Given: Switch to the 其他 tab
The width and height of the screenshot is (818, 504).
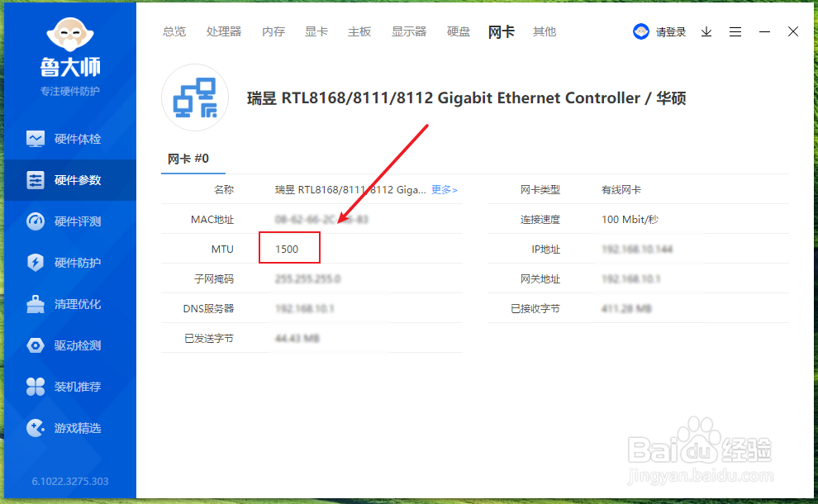Looking at the screenshot, I should point(545,32).
